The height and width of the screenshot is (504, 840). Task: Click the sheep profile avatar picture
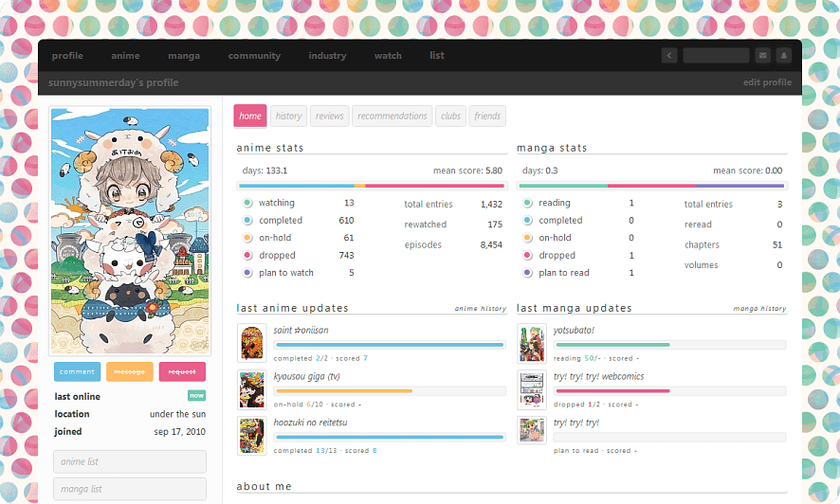130,230
